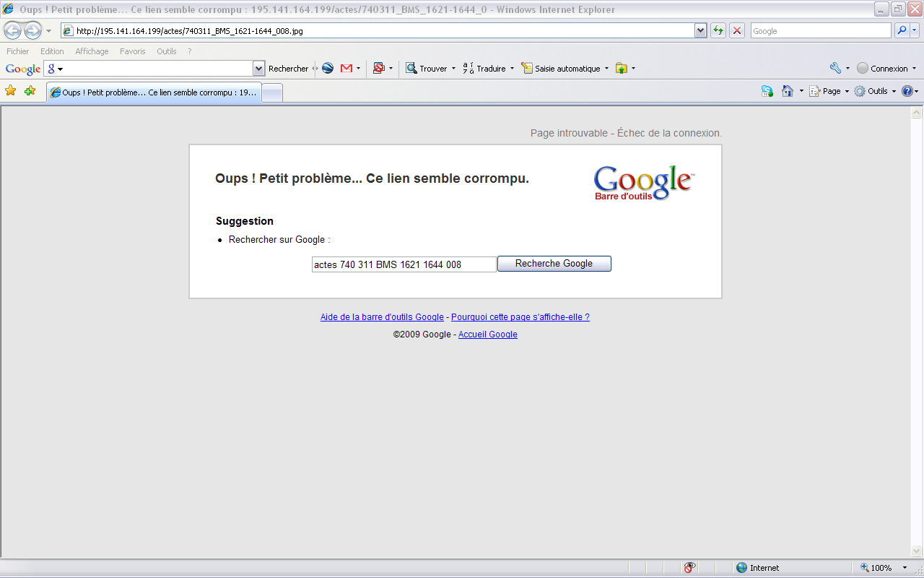Open the Gmail icon dropdown arrow
Screen dimensions: 924x578
point(359,69)
